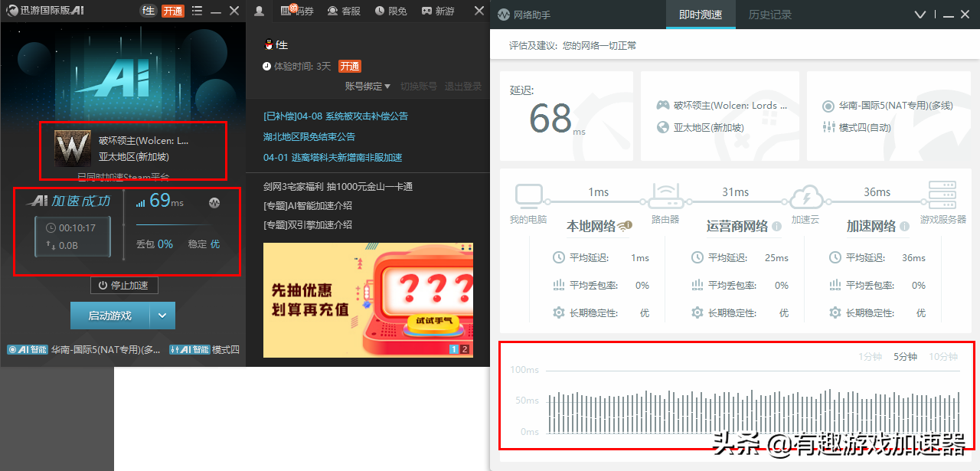Open 湖北地区限免结束公告 announcement
Image resolution: width=980 pixels, height=471 pixels.
point(309,137)
